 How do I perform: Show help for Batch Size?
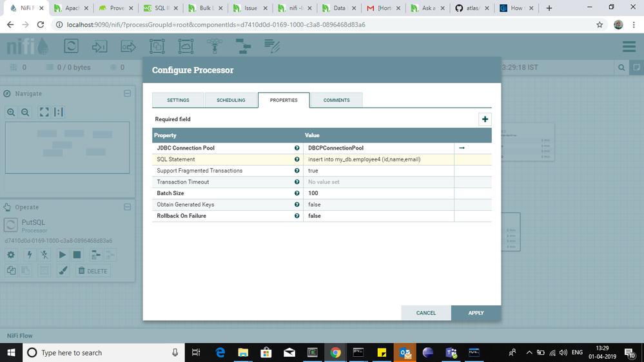297,193
